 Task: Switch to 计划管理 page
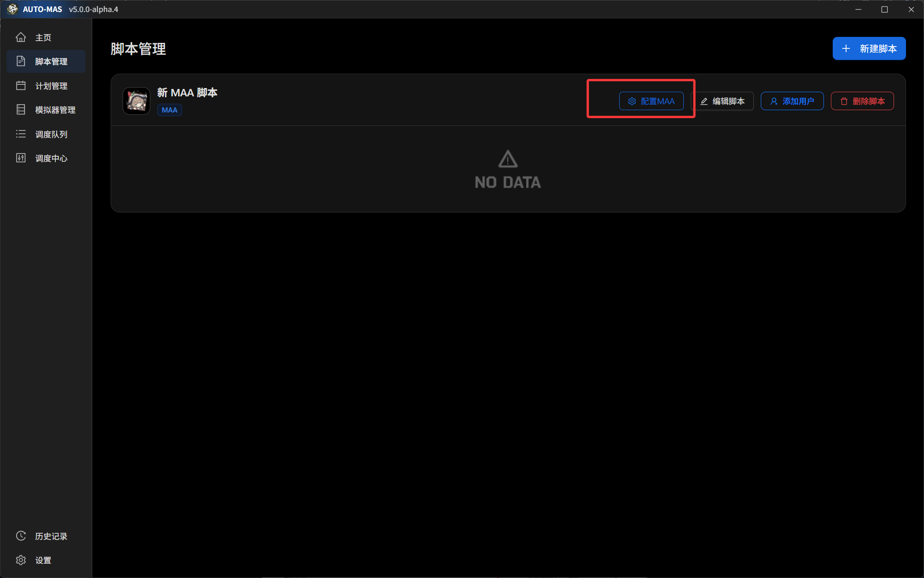(51, 86)
